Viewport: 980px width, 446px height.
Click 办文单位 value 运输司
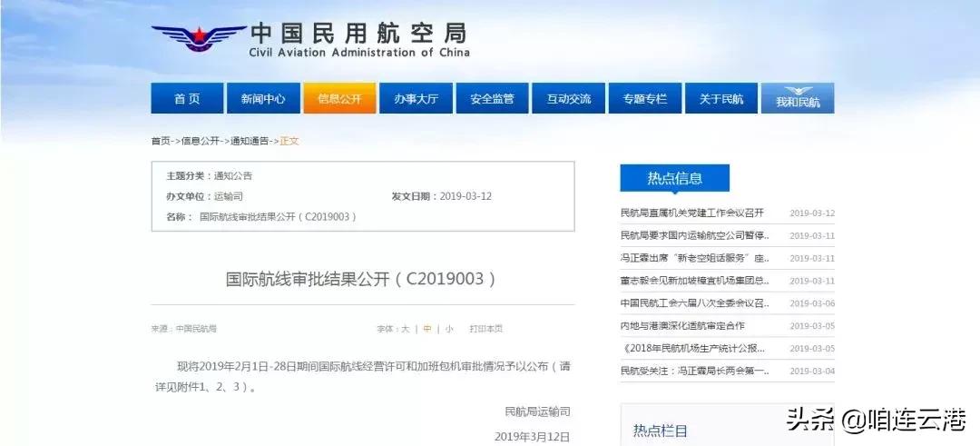pos(228,196)
